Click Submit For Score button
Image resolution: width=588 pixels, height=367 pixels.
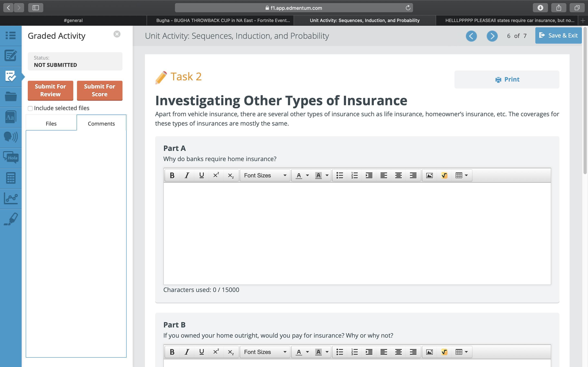[x=99, y=90]
